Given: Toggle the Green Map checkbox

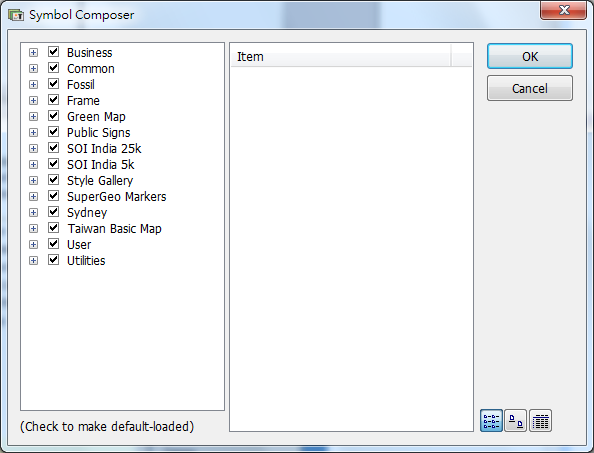Looking at the screenshot, I should click(x=53, y=116).
